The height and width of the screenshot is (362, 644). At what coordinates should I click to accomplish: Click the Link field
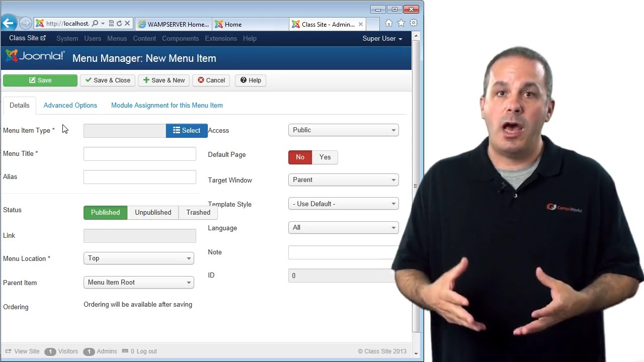coord(140,235)
